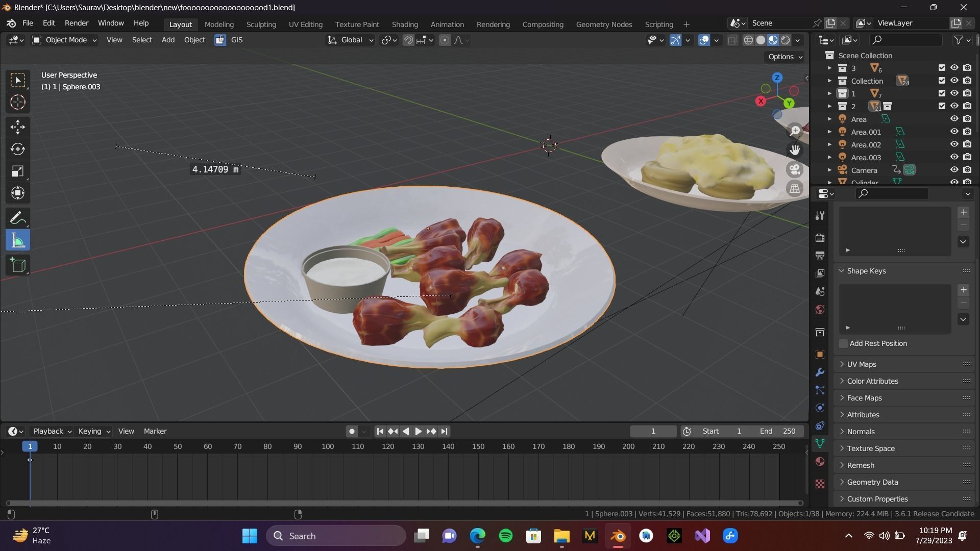This screenshot has height=551, width=980.
Task: Select the Scale tool
Action: [x=18, y=171]
